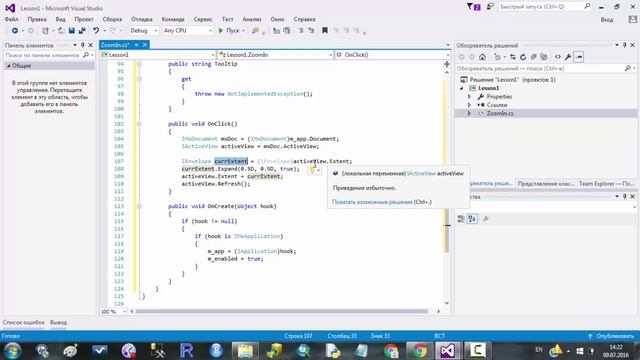Click the Visual Studio taskbar icon
Viewport: 640px width, 360px height.
click(447, 351)
